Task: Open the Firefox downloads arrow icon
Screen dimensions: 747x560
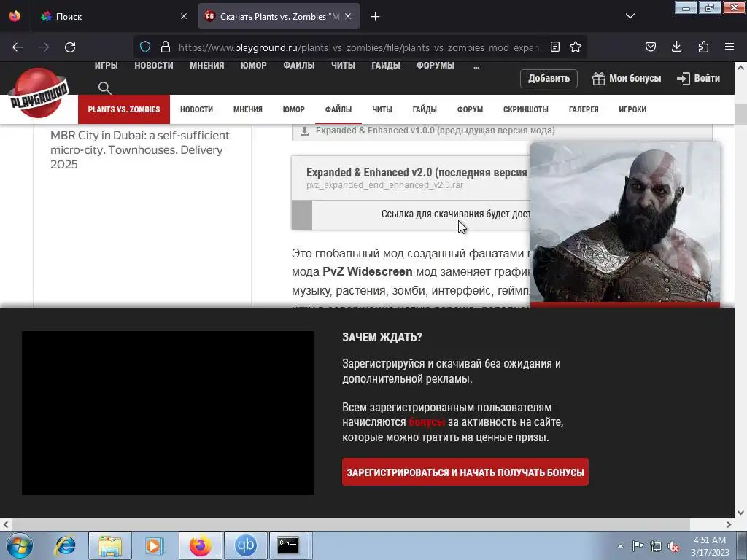Action: coord(676,47)
